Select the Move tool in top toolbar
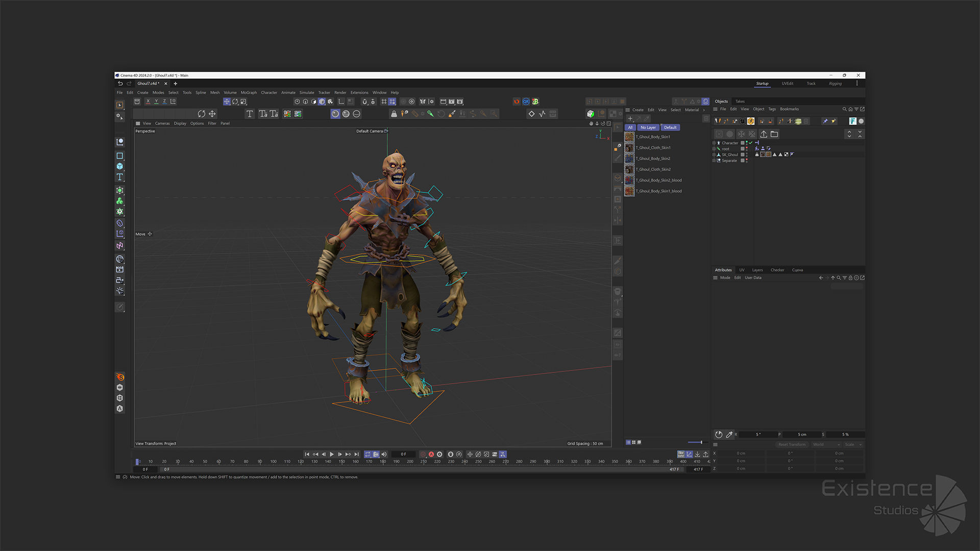This screenshot has height=551, width=980. pos(227,102)
